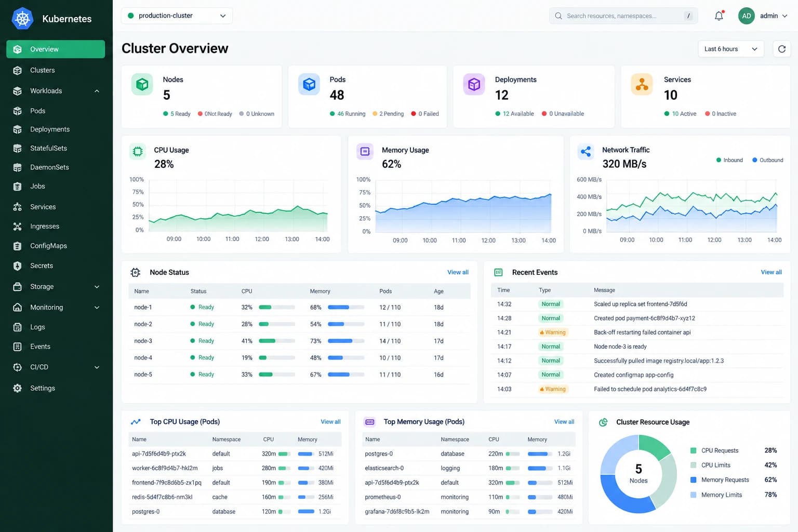Click the Network Traffic share icon
798x532 pixels.
[x=586, y=152]
